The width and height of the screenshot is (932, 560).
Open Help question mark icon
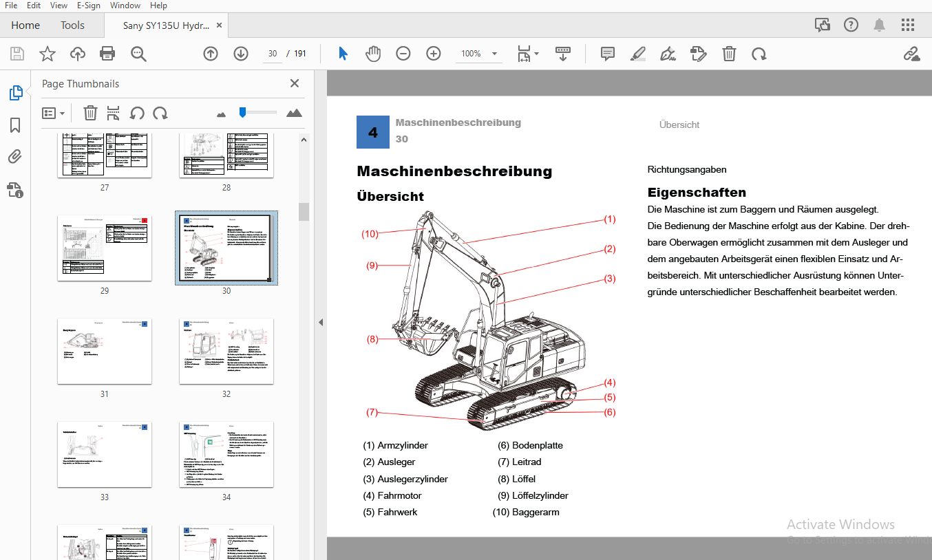tap(851, 25)
